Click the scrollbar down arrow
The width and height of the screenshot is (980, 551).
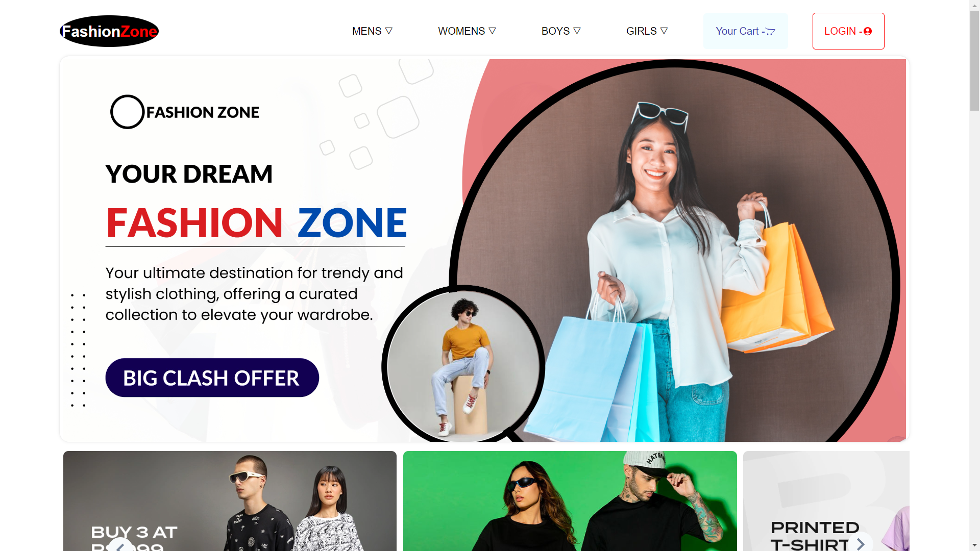(x=974, y=546)
